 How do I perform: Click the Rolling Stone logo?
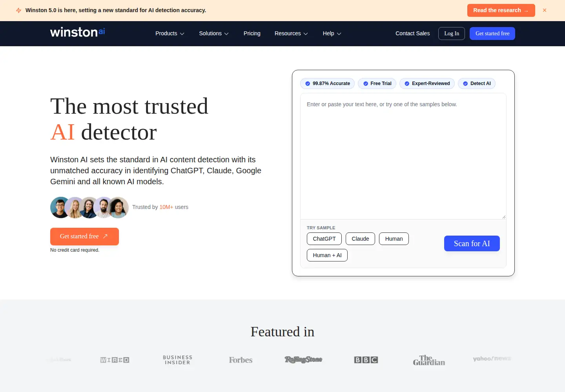point(303,359)
